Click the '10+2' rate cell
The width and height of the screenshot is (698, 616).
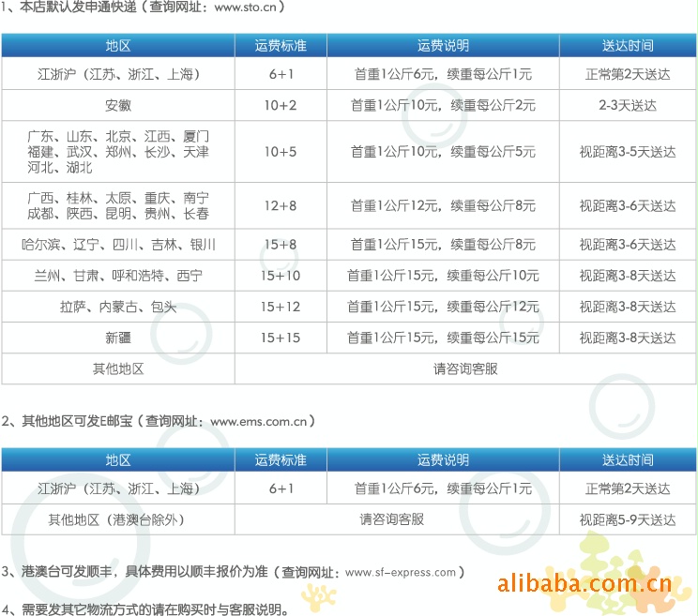281,105
